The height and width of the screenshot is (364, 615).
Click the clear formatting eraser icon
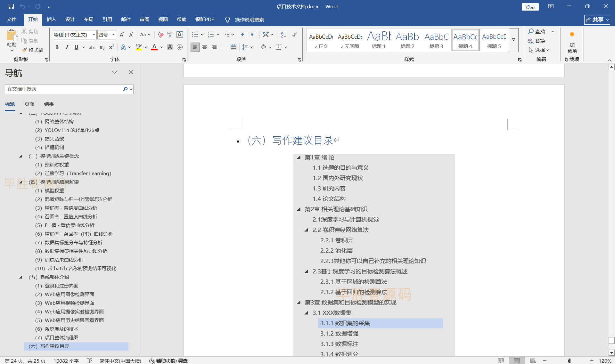click(161, 35)
